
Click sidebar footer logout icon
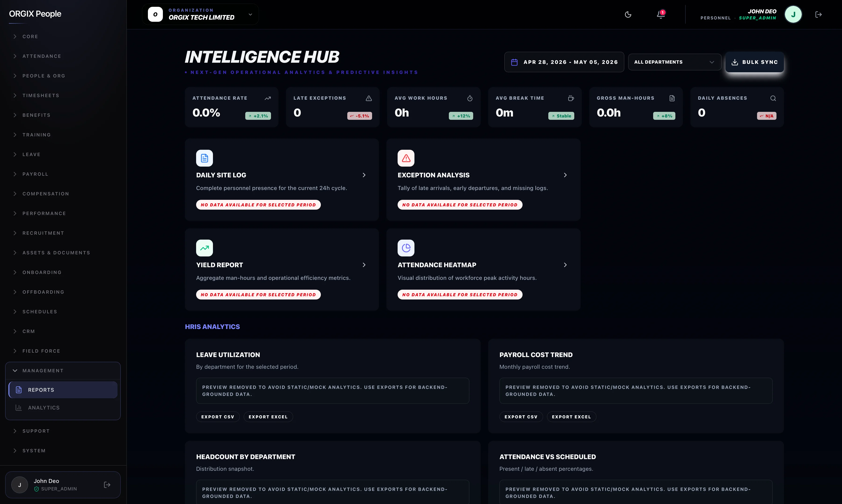click(107, 485)
